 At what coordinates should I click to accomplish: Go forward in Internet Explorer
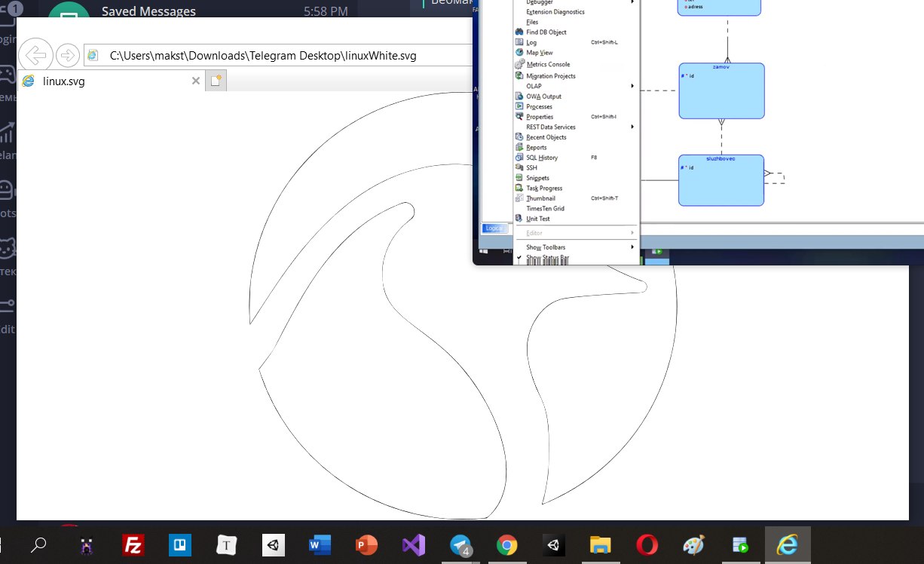coord(68,55)
